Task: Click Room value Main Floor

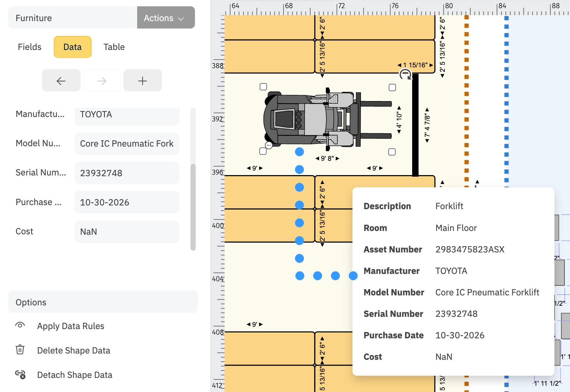Action: (x=456, y=228)
